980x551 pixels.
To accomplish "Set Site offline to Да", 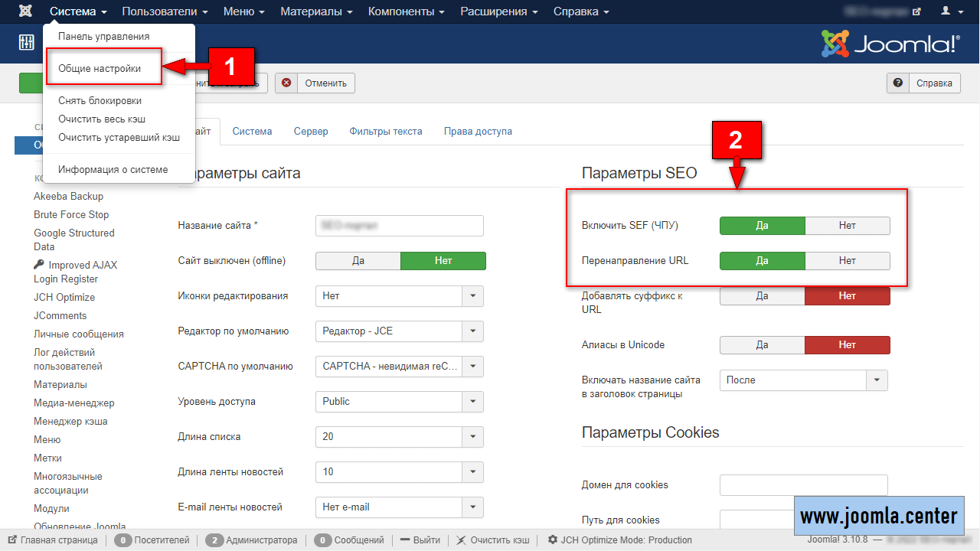I will 358,260.
